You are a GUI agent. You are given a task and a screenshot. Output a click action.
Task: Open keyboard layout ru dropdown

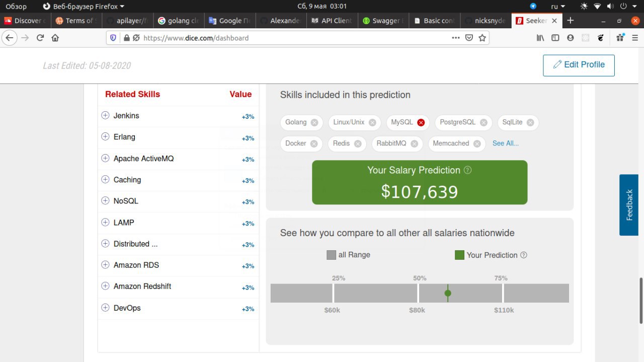tap(558, 7)
